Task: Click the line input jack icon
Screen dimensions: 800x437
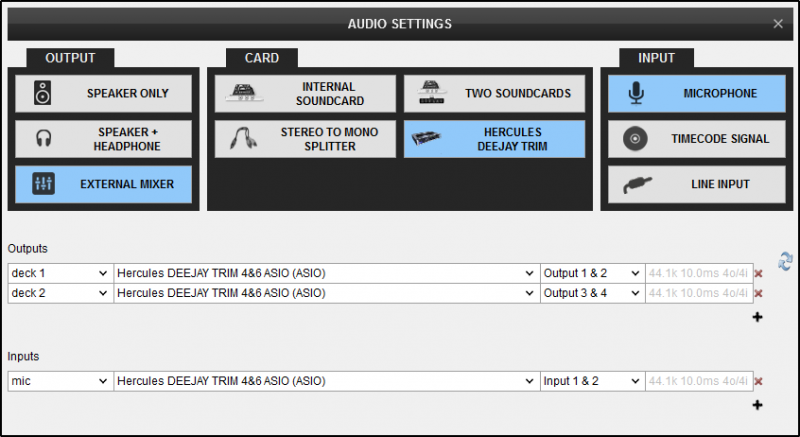Action: [x=637, y=185]
